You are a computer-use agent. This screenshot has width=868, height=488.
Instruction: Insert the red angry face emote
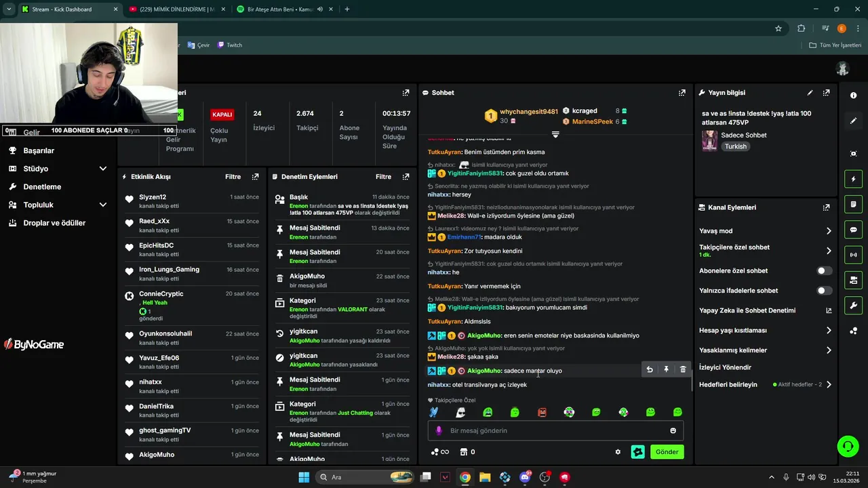click(542, 412)
